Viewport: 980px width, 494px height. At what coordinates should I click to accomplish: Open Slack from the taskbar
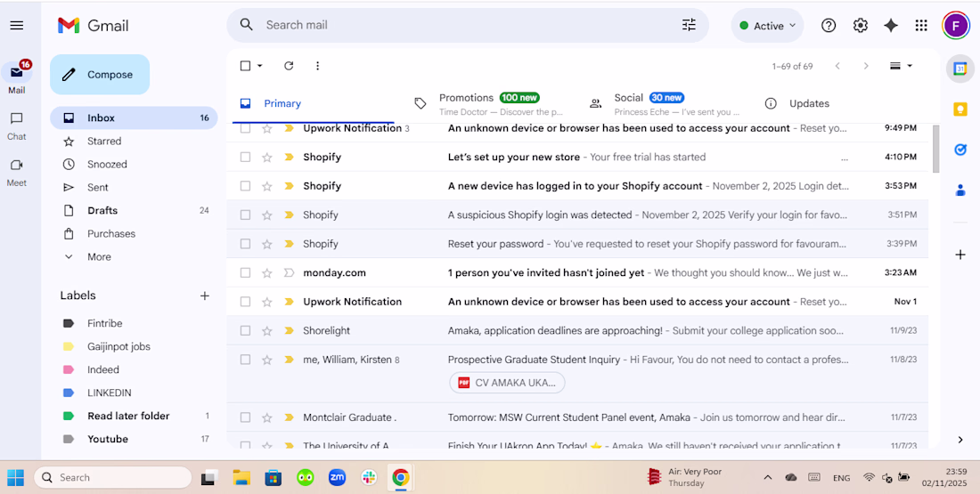tap(369, 478)
